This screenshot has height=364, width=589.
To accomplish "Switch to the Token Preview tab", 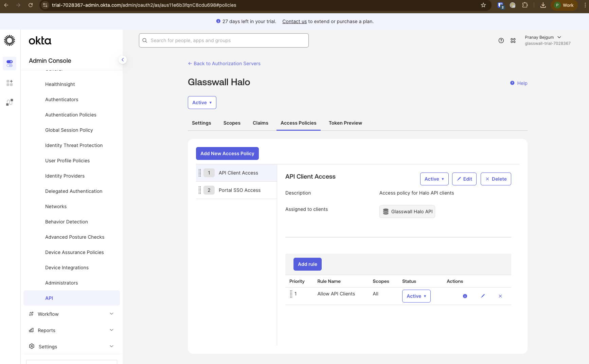I will (x=345, y=123).
